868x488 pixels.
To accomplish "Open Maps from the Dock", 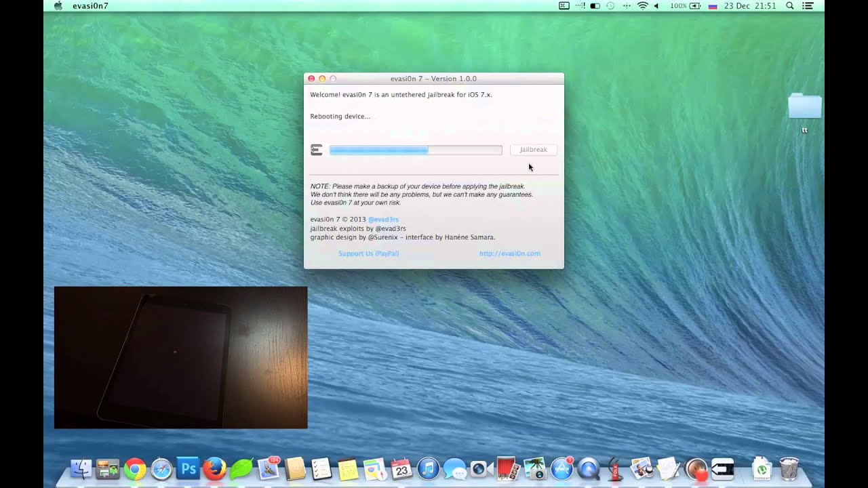I will pos(374,469).
